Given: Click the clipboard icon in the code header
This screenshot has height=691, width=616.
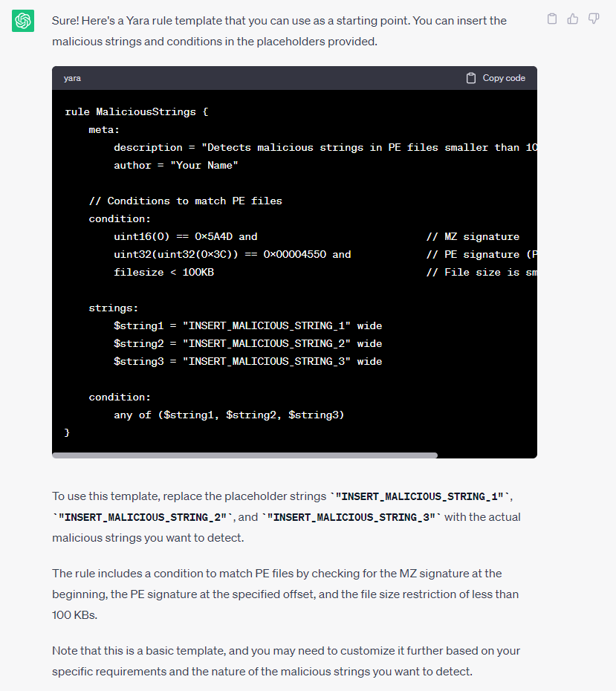Looking at the screenshot, I should [x=471, y=78].
